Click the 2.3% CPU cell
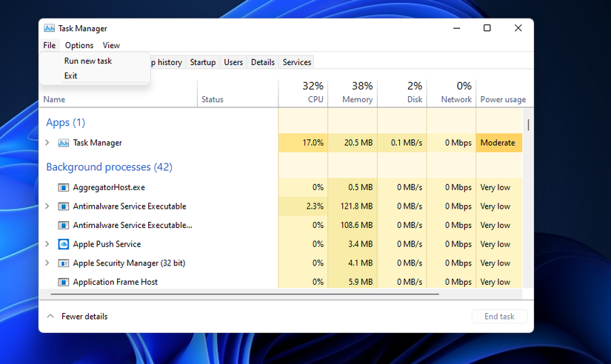611x364 pixels. pos(303,206)
